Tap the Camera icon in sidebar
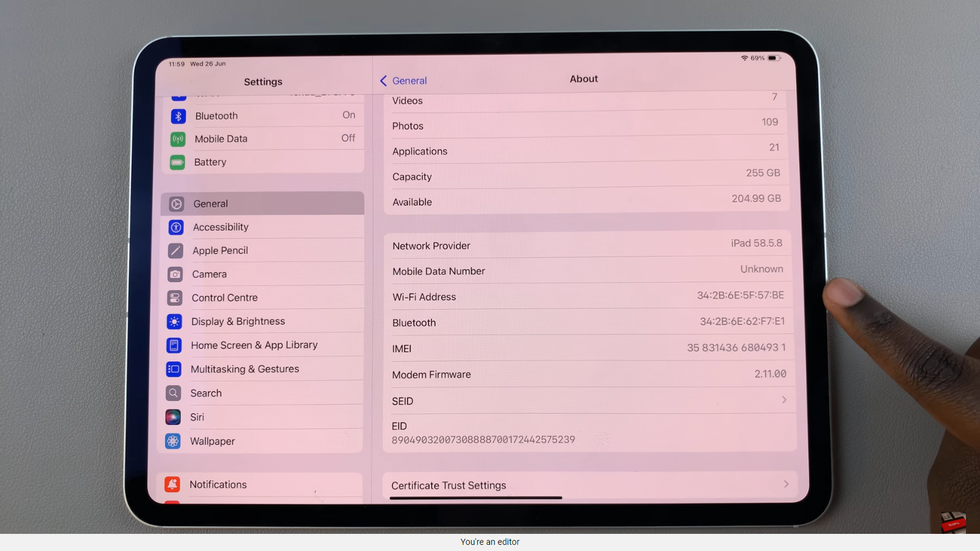The height and width of the screenshot is (551, 980). point(175,274)
